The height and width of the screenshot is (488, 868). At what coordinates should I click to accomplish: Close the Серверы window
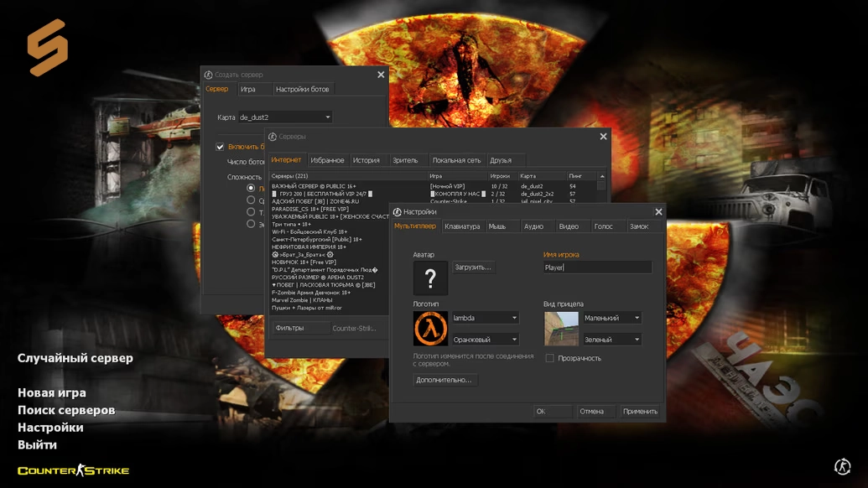[x=603, y=137]
